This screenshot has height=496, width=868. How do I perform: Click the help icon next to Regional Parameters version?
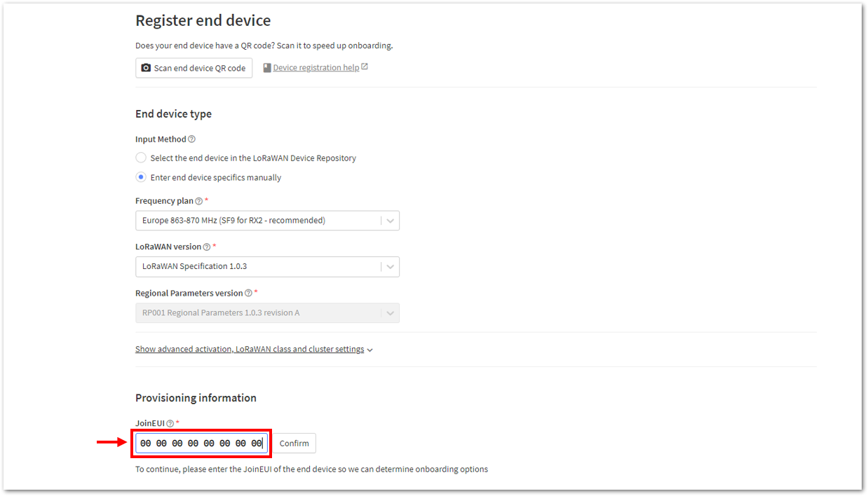coord(249,294)
